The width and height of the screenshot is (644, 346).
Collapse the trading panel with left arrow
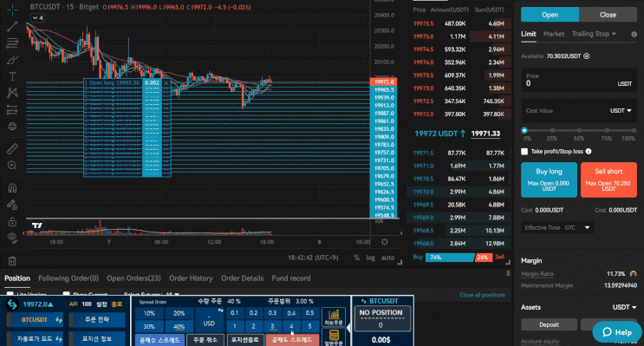pyautogui.click(x=348, y=328)
